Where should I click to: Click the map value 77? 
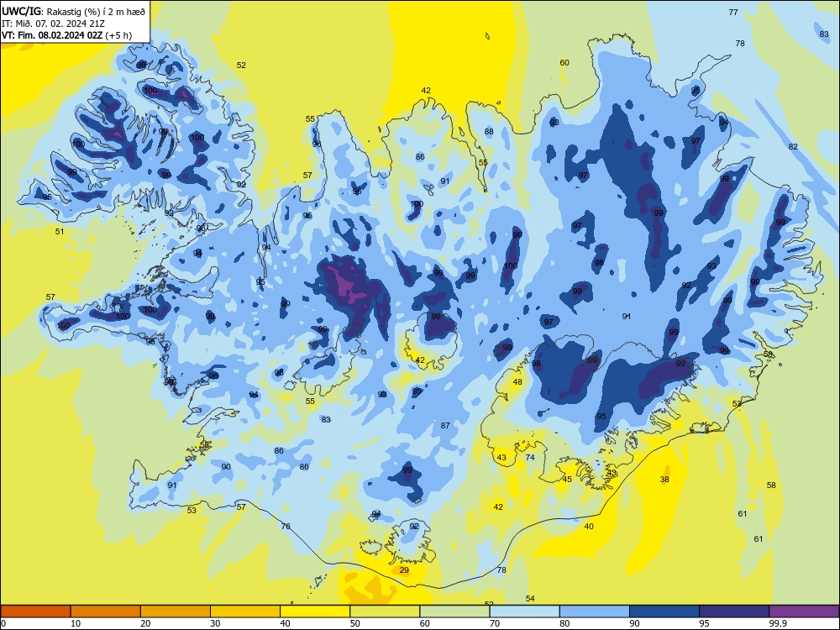pos(733,13)
